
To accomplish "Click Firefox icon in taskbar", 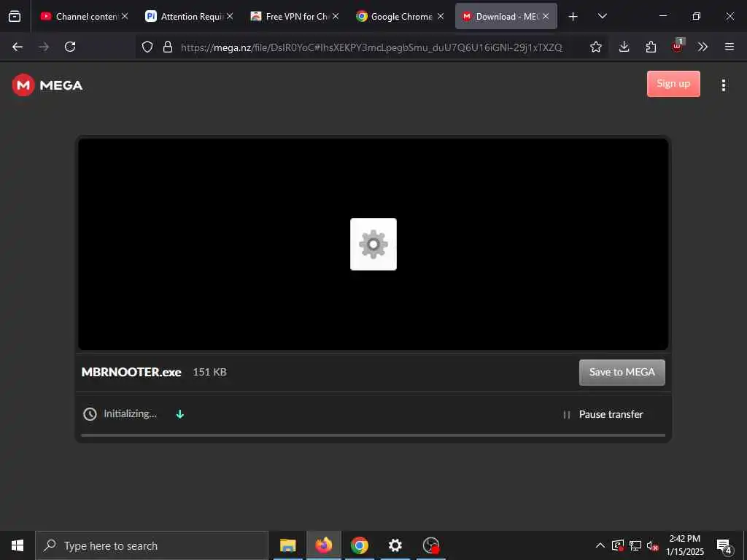I will pyautogui.click(x=323, y=545).
